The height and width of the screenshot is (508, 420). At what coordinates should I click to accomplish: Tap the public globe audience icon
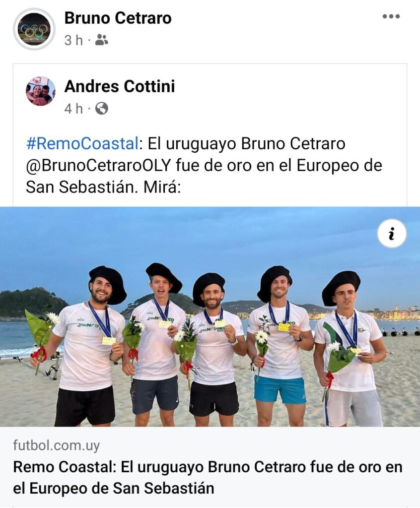pyautogui.click(x=101, y=109)
